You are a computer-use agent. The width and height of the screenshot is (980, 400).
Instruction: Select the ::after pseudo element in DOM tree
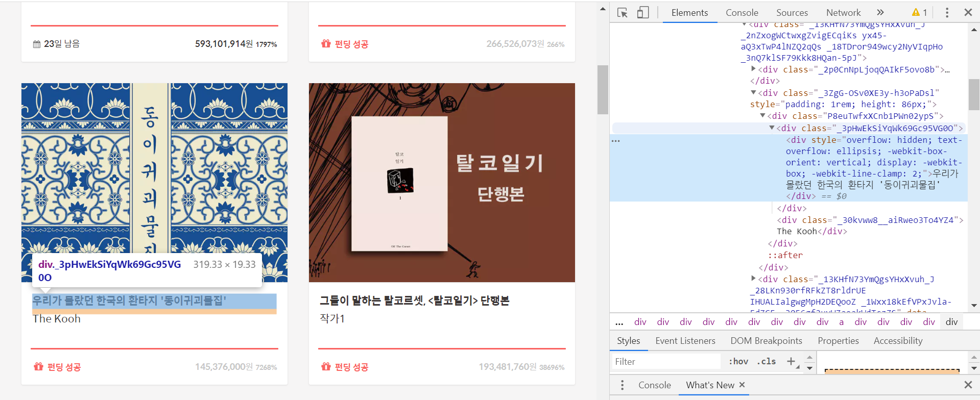[x=785, y=255]
